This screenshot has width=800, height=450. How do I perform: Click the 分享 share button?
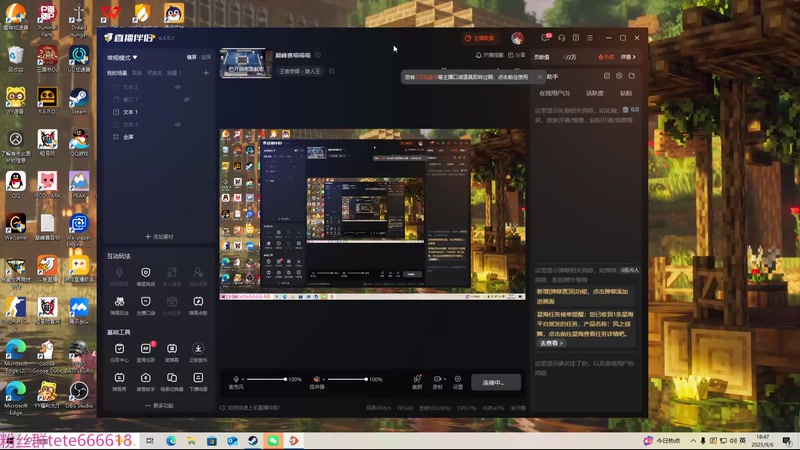[516, 55]
